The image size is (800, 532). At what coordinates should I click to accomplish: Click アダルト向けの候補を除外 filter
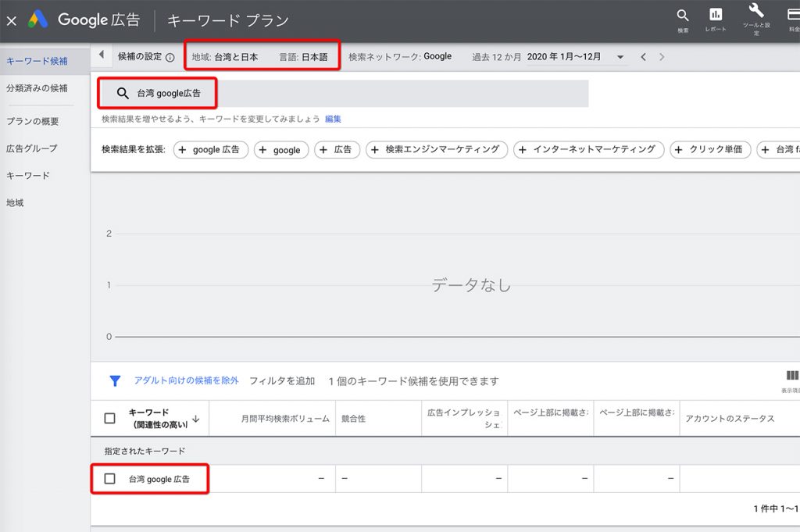(186, 380)
